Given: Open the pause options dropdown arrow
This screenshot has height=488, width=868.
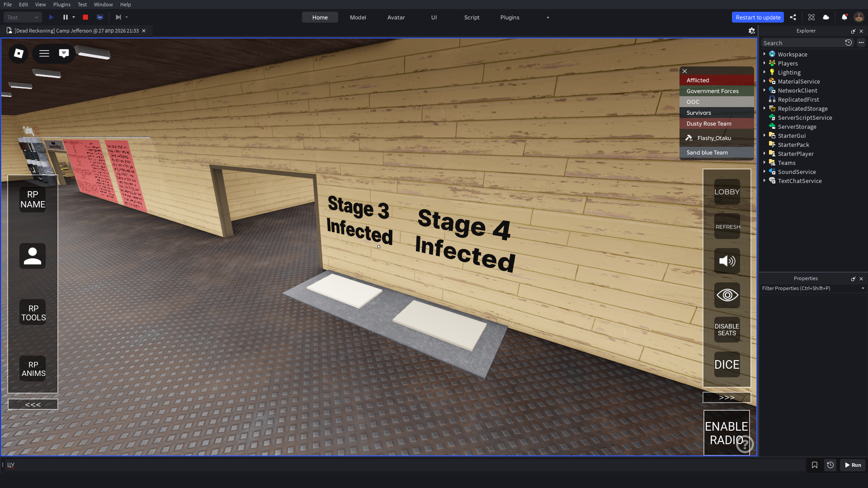Looking at the screenshot, I should 74,17.
